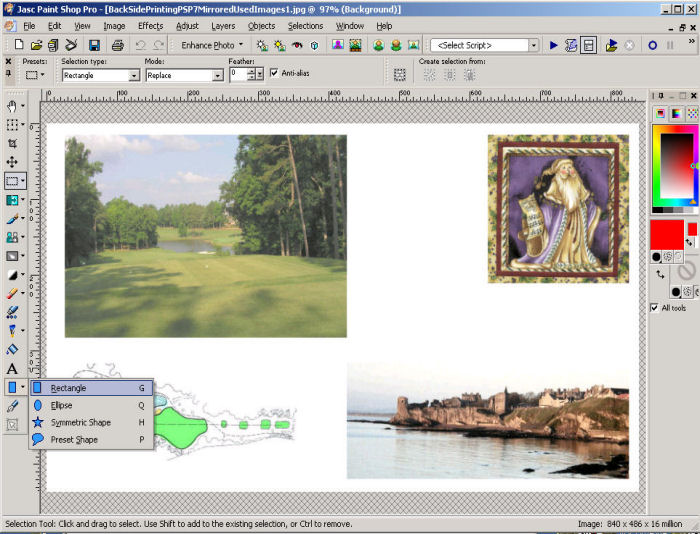Open the Effects menu
700x534 pixels.
pyautogui.click(x=150, y=25)
